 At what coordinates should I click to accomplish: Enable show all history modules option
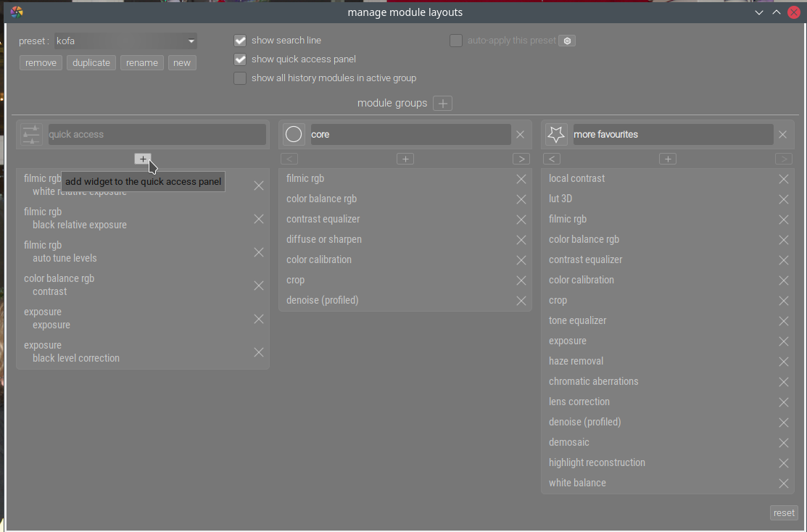point(240,78)
